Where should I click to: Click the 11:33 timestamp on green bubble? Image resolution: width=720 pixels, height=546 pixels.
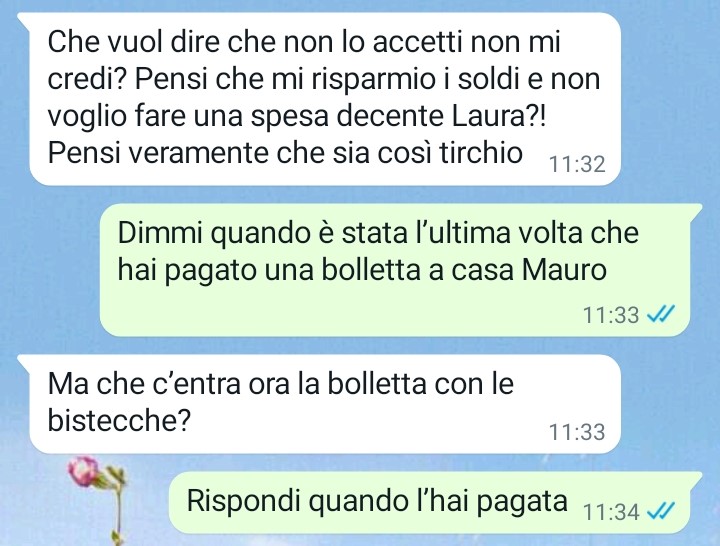pos(611,315)
